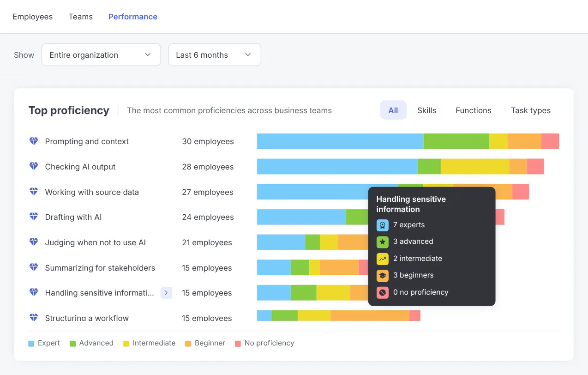Click the Checking AI output label

[80, 167]
